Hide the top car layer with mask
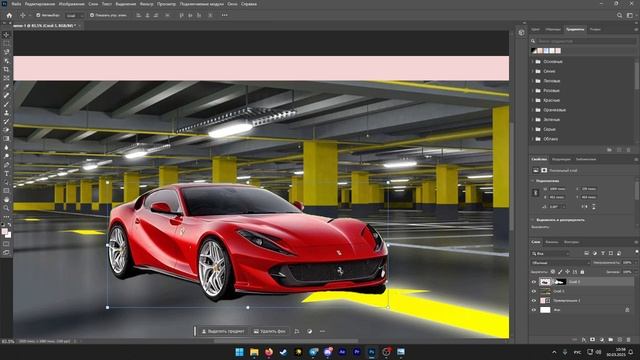Screen dimensions: 640x360 click(533, 282)
